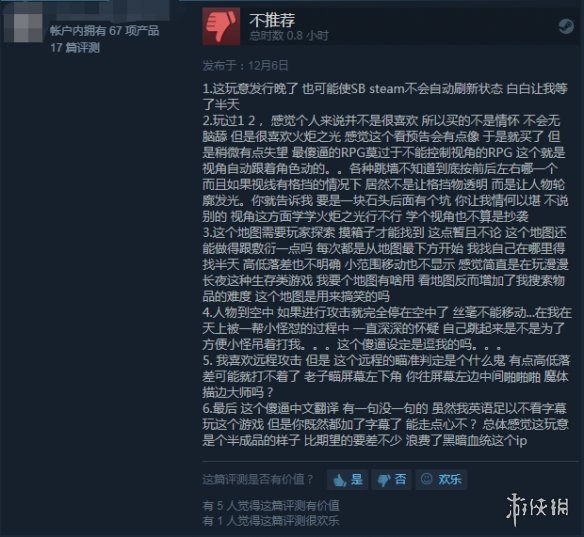Click the red thumbs-down not recommended icon
Viewport: 584px width, 537px height.
tap(221, 26)
